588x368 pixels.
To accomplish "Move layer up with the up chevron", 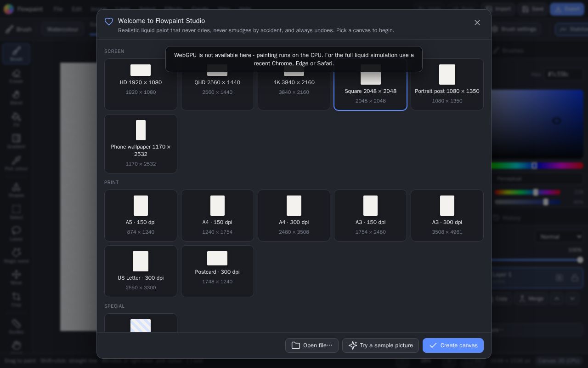I will pyautogui.click(x=557, y=299).
